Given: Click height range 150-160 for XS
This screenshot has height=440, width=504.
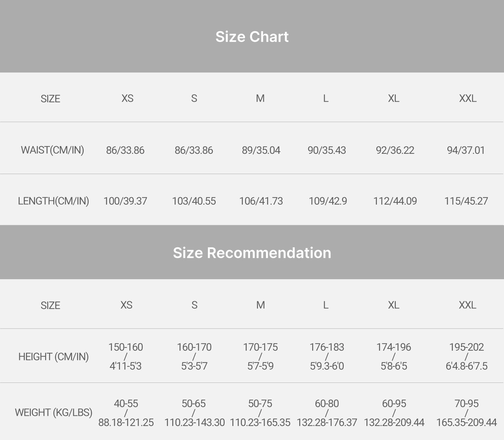Looking at the screenshot, I should pyautogui.click(x=126, y=347).
